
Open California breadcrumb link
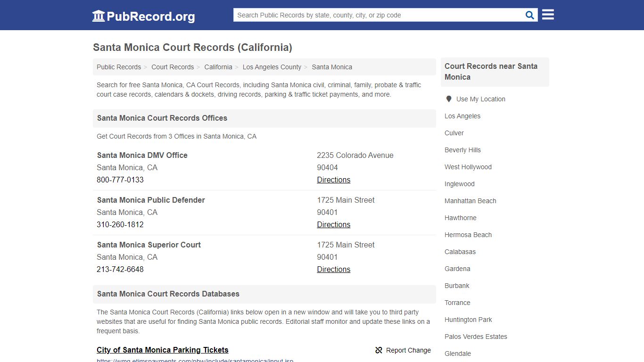[218, 67]
